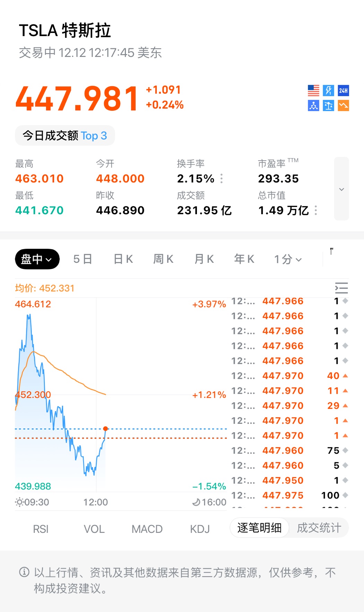
Task: Open the 1分 interval dropdown
Action: pos(288,259)
